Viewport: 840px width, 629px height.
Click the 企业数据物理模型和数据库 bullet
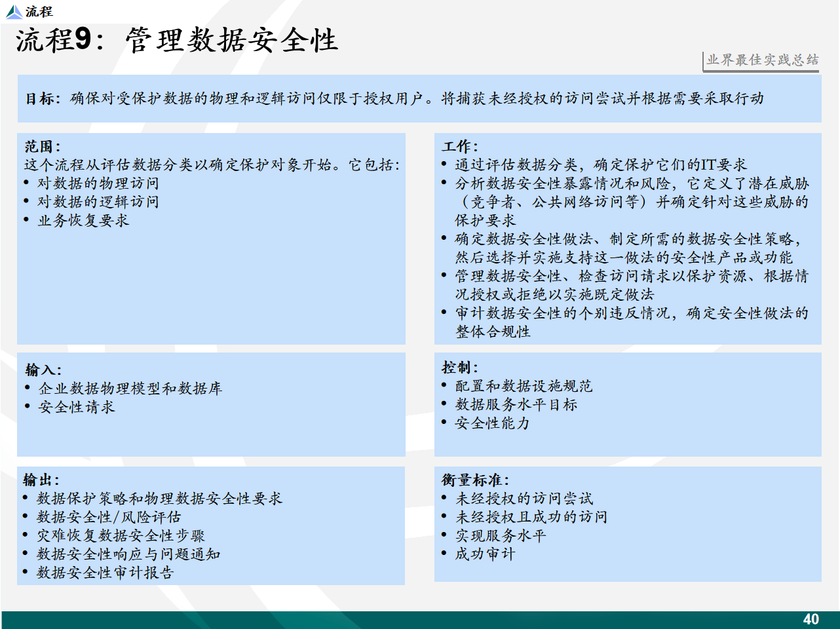tap(130, 389)
